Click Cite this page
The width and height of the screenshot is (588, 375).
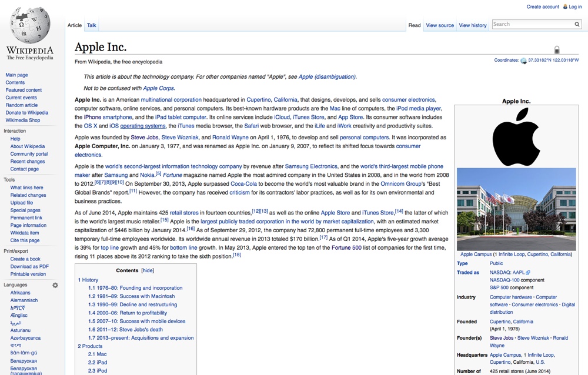[25, 240]
